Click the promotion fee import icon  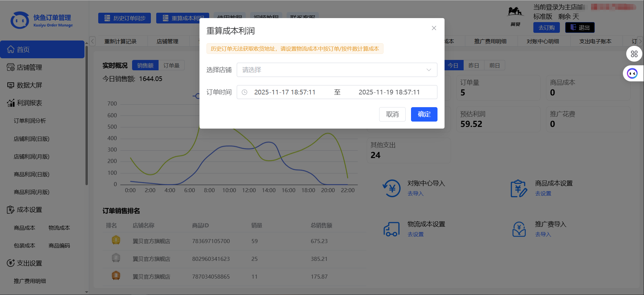pos(519,229)
